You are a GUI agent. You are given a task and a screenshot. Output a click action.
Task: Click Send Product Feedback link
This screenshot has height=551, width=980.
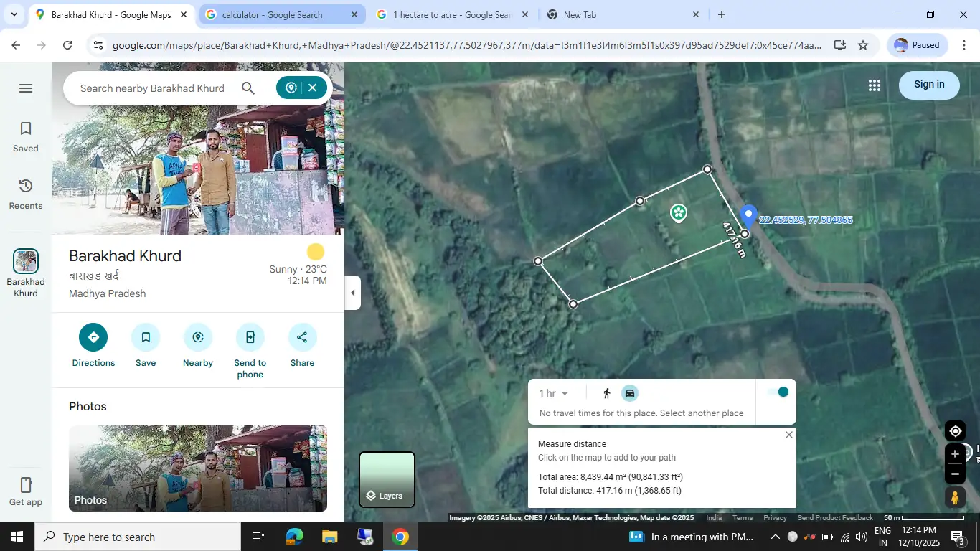835,518
